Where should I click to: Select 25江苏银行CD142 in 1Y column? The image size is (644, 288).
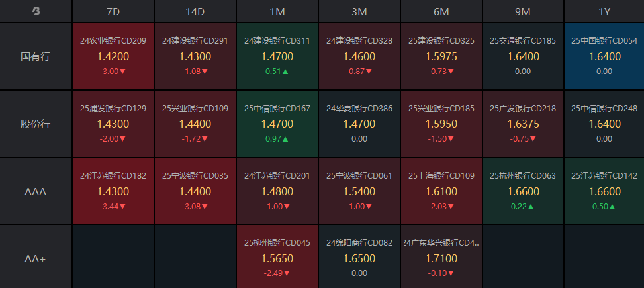604,191
